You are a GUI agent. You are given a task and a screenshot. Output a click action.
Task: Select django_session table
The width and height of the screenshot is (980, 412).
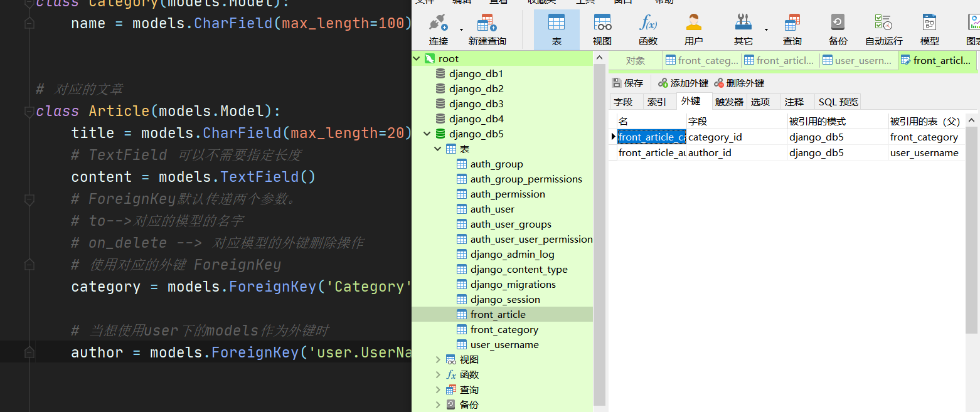(505, 300)
